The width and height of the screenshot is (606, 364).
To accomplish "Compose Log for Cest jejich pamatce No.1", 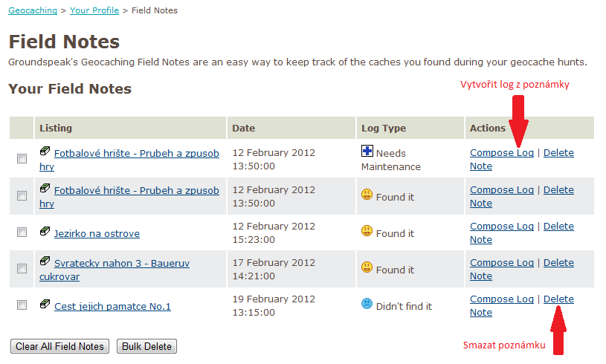I will point(501,299).
